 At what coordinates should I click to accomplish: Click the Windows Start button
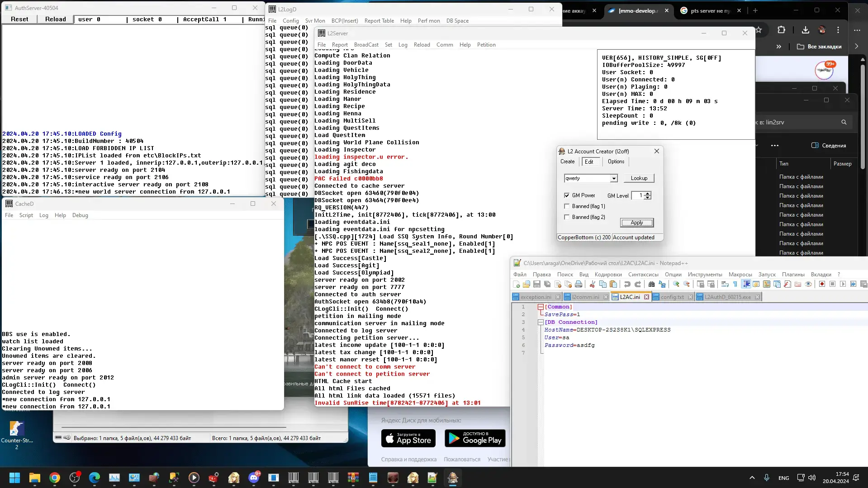pos(14,478)
